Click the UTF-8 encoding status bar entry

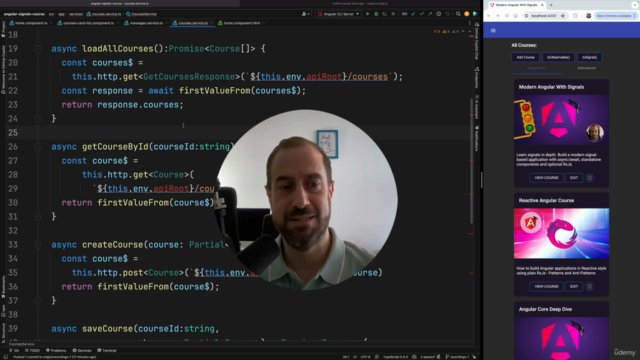click(365, 357)
